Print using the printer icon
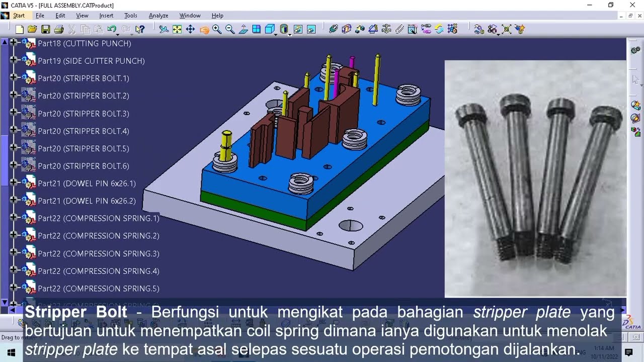644x362 pixels. pyautogui.click(x=58, y=30)
